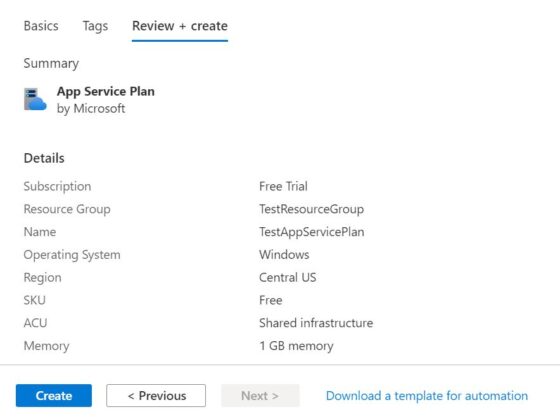Viewport: 560px width, 419px height.
Task: Open the Tags tab
Action: (x=95, y=26)
